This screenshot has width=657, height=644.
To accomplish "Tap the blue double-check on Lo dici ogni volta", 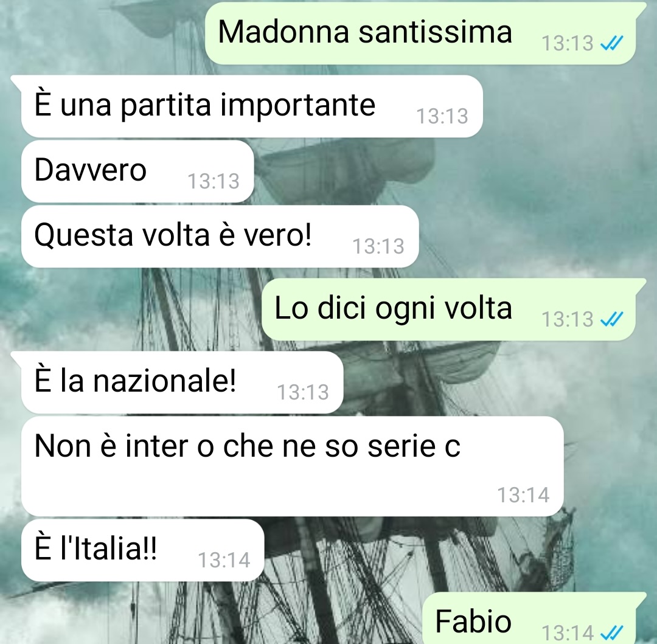I will click(x=612, y=319).
